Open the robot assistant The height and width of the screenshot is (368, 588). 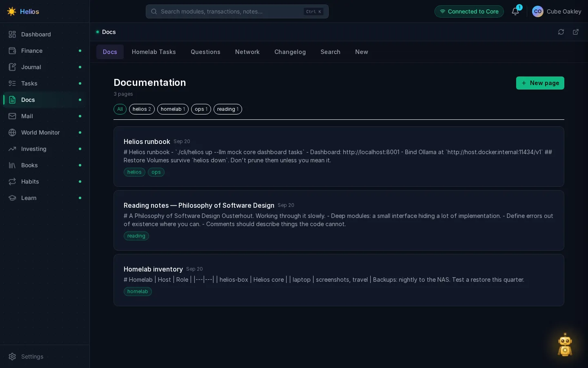click(565, 345)
